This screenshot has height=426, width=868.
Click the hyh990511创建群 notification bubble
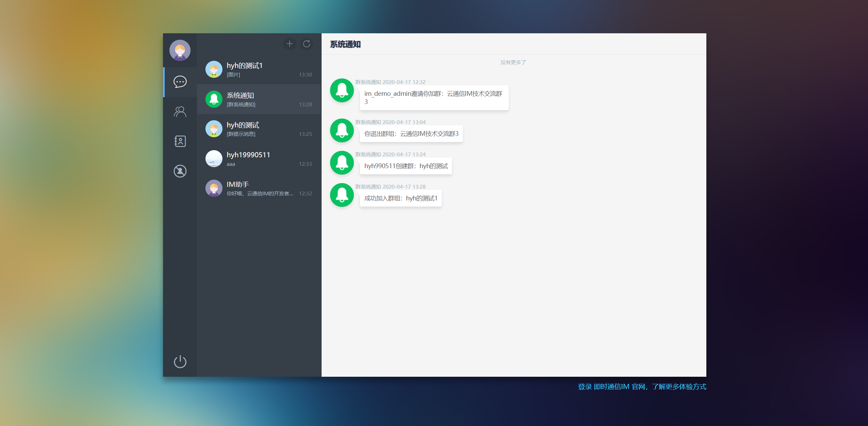pos(405,166)
